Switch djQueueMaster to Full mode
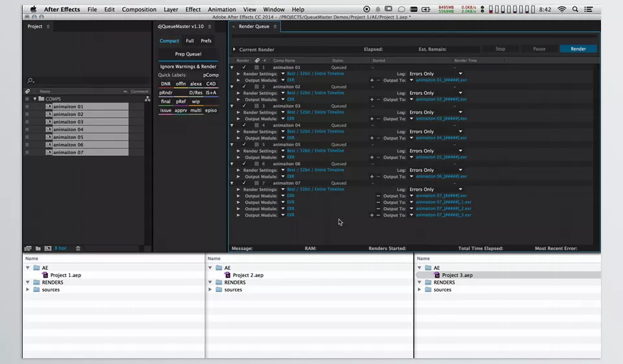This screenshot has width=623, height=364. point(190,41)
